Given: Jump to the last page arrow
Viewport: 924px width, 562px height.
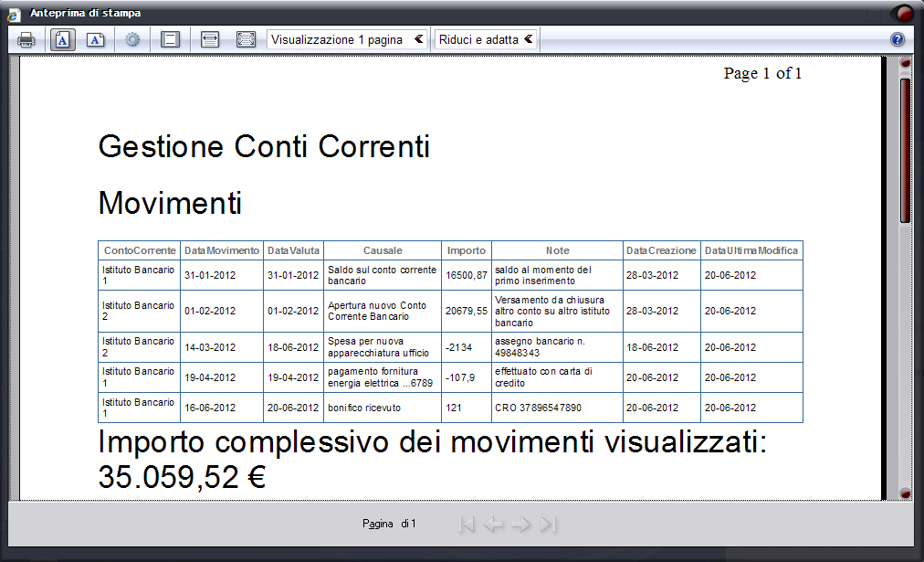Looking at the screenshot, I should (548, 524).
